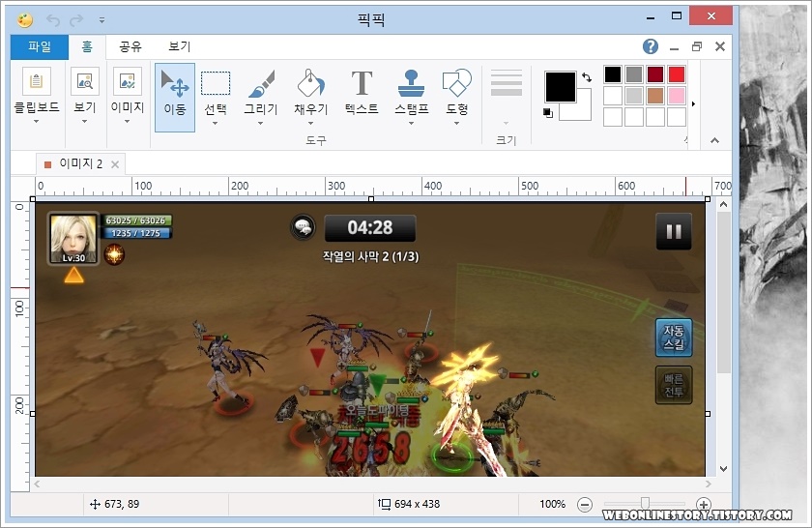Open the quick access toolbar dropdown
812x528 pixels.
102,20
